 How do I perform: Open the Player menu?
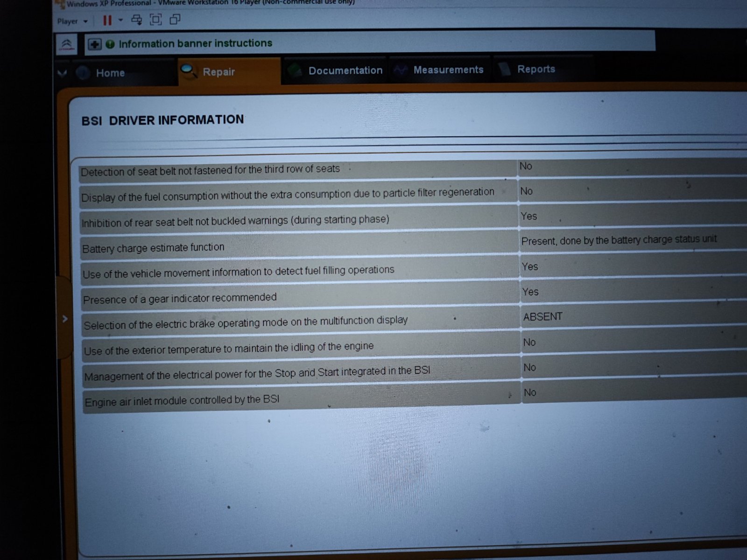pos(72,21)
